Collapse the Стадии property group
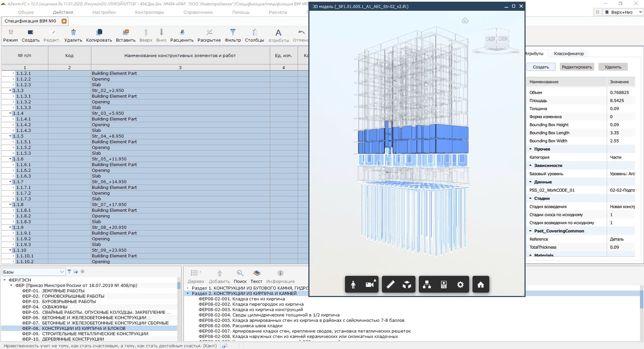This screenshot has height=349, width=644. click(x=531, y=198)
